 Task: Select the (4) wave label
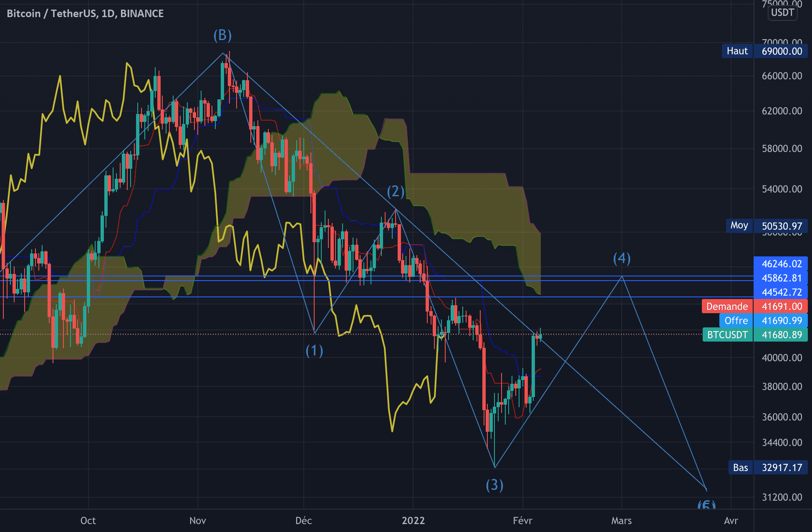click(x=622, y=258)
